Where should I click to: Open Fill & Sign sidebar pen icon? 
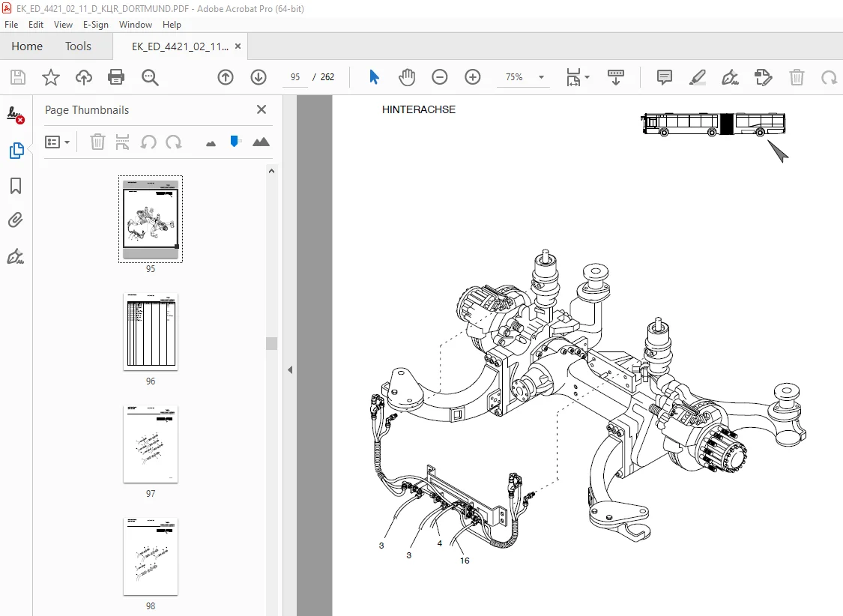point(16,256)
